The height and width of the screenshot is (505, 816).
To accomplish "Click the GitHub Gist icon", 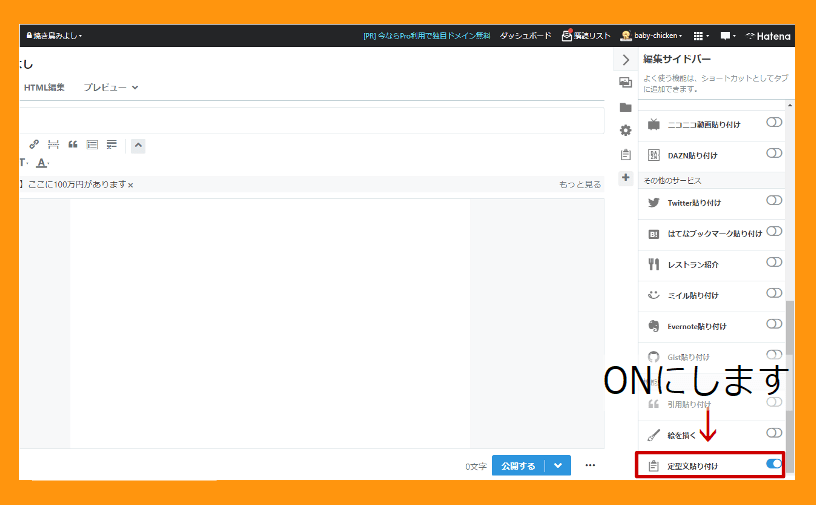I will [x=654, y=357].
